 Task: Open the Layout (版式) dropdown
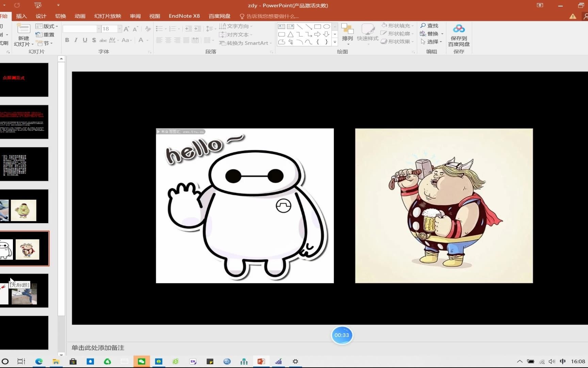[47, 26]
